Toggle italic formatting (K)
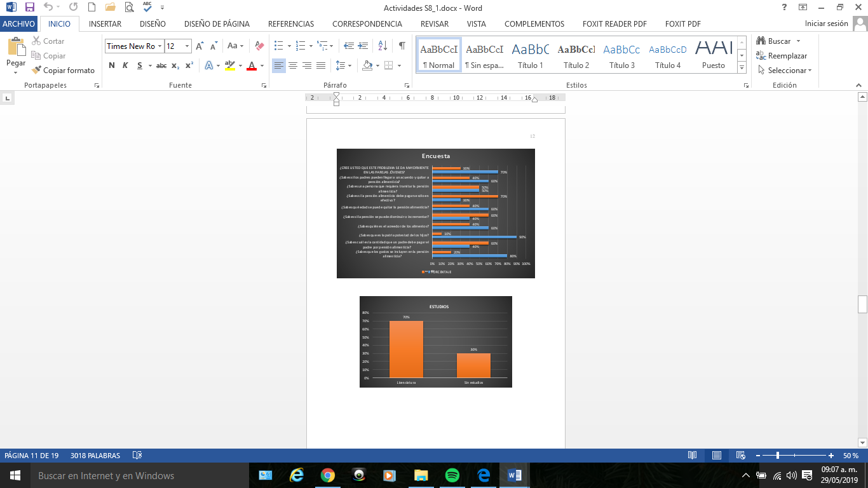This screenshot has width=868, height=488. [x=125, y=65]
